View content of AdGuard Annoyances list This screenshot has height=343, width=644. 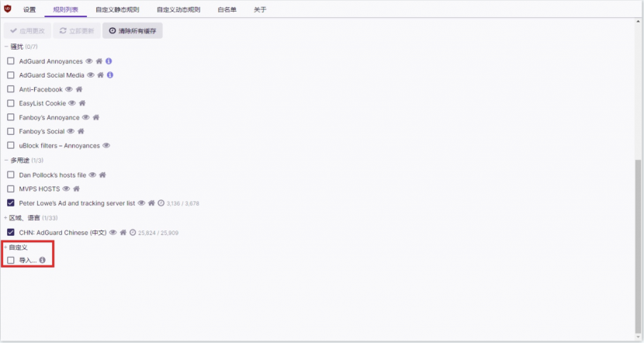(x=89, y=61)
